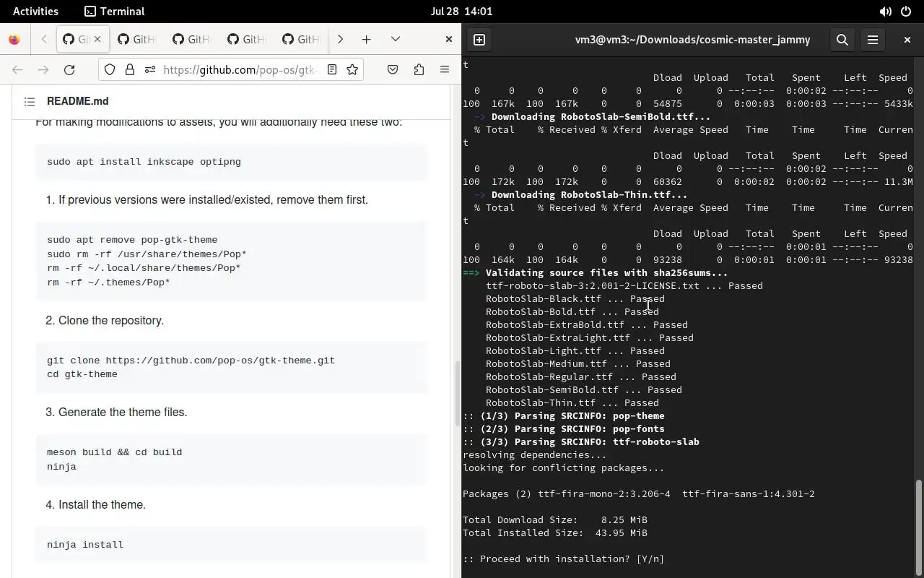This screenshot has width=924, height=578.
Task: Click '(3/3) Parsing SRCINFO: ttf-roboto-slab' line
Action: coord(581,441)
